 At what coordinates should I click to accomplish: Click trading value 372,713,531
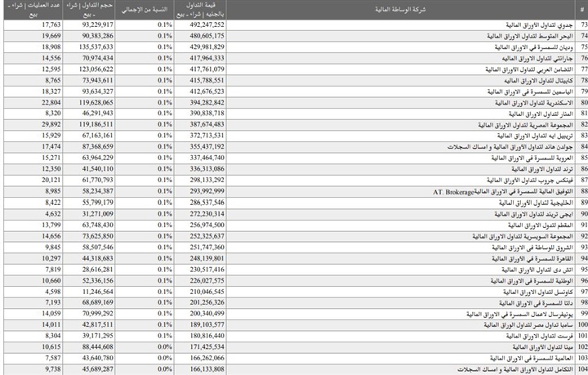[207, 136]
